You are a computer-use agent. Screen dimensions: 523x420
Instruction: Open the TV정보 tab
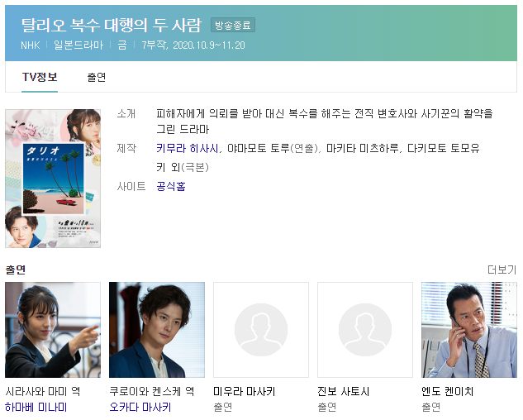coord(40,77)
